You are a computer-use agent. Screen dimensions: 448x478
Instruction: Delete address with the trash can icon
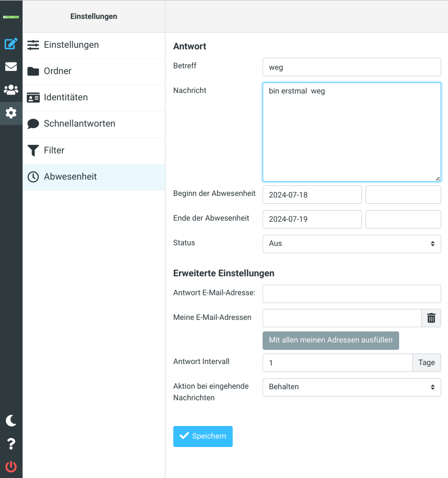[x=431, y=318]
